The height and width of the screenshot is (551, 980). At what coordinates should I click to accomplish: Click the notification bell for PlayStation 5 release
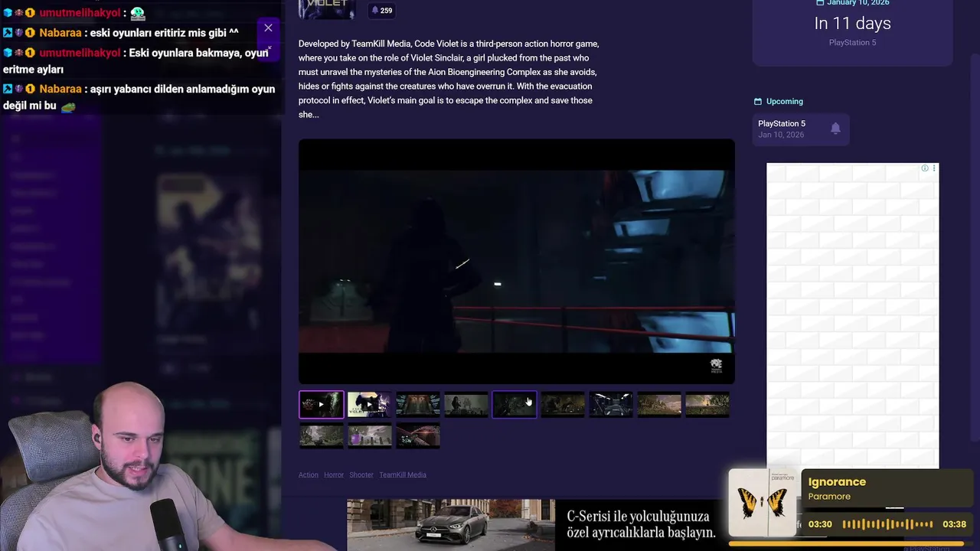pyautogui.click(x=835, y=129)
